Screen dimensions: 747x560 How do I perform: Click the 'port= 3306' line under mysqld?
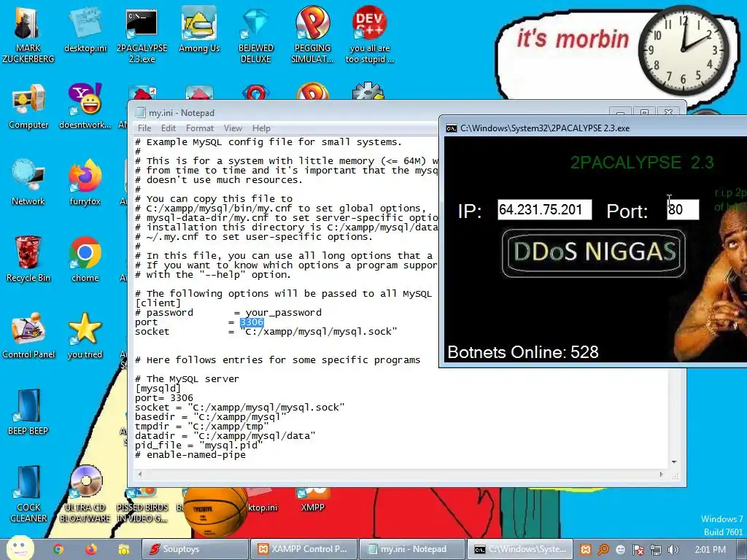tap(164, 398)
